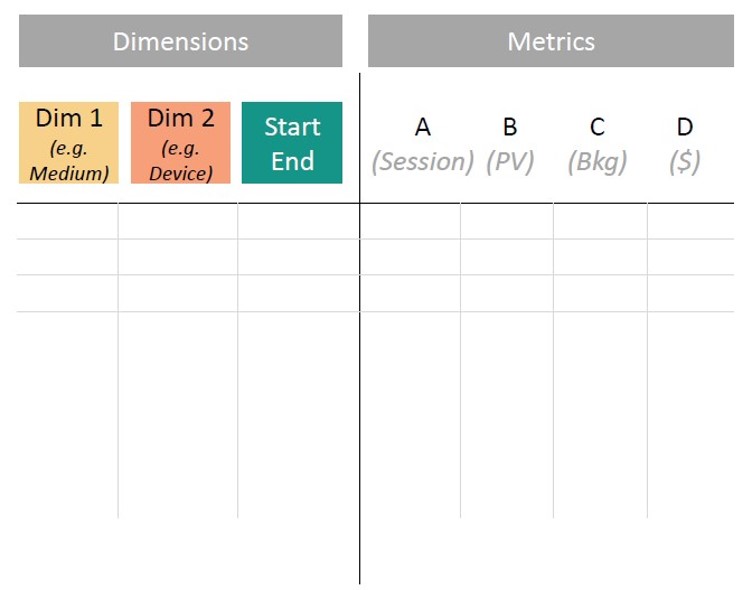Select the Dim 1 Medium box
This screenshot has width=752, height=590.
pos(69,142)
